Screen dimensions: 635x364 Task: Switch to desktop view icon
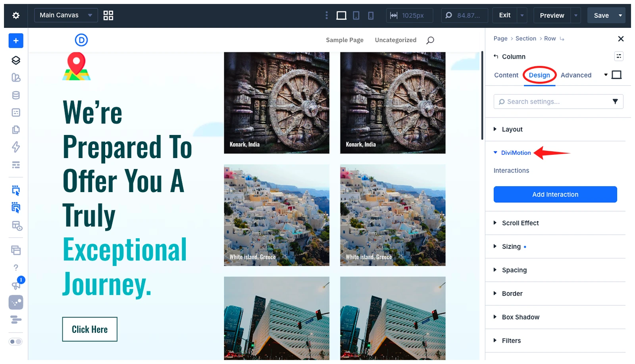(x=341, y=15)
